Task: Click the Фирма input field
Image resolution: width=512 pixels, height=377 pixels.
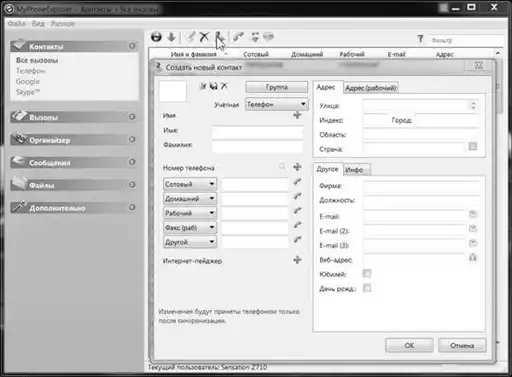Action: (x=422, y=187)
